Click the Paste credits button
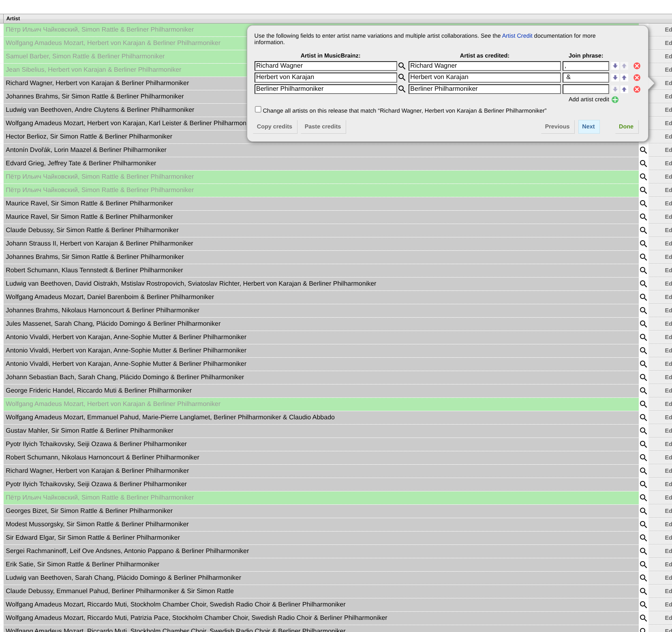Image resolution: width=672 pixels, height=632 pixels. (x=323, y=126)
